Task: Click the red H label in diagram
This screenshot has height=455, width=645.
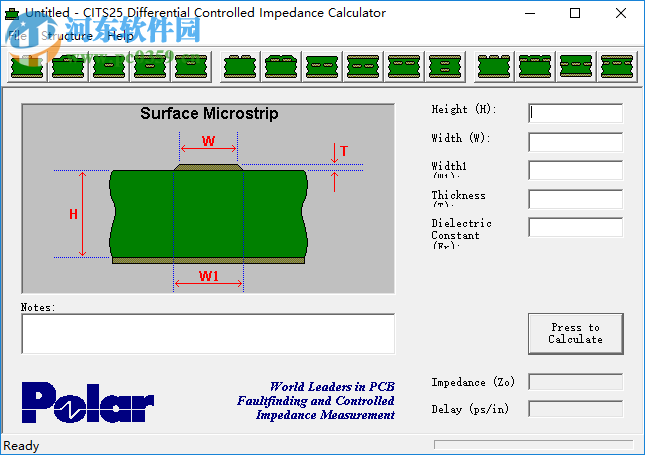Action: (73, 214)
